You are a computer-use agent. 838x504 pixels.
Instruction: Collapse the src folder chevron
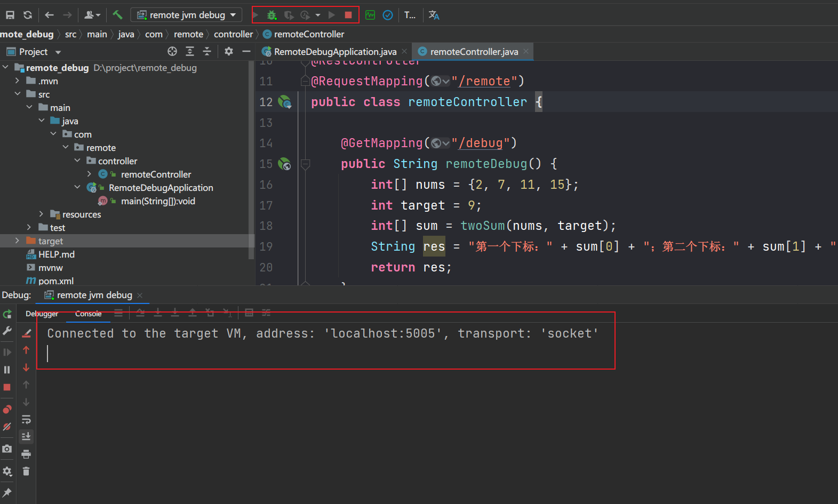tap(18, 94)
